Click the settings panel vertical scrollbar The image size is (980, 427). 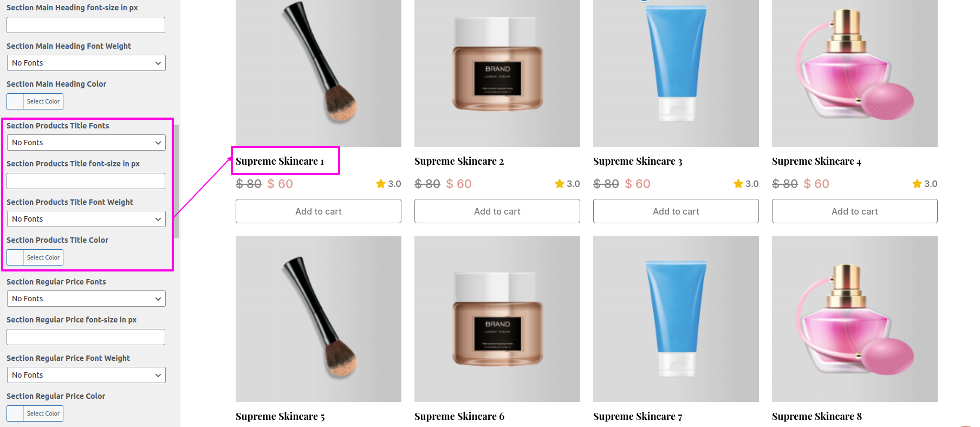(x=177, y=182)
